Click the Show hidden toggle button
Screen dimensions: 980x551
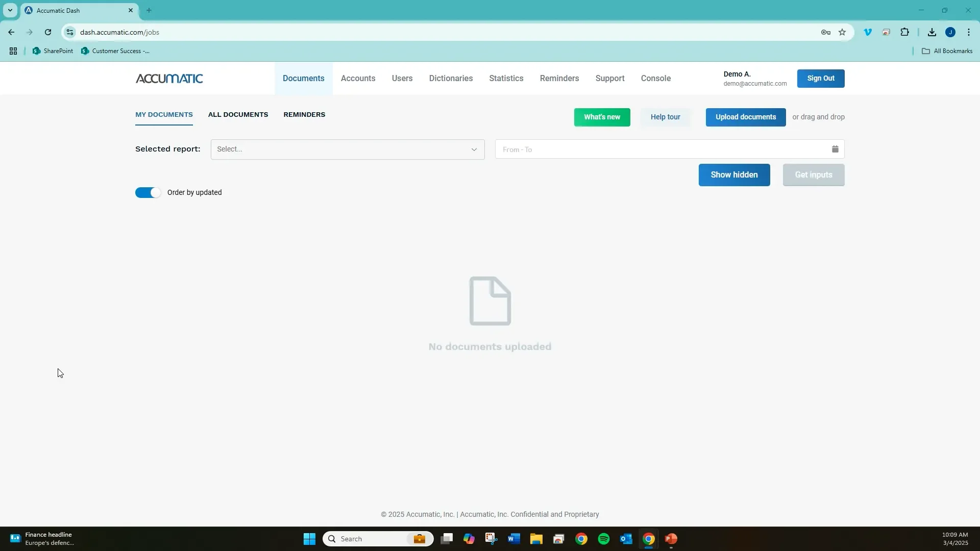click(x=734, y=174)
